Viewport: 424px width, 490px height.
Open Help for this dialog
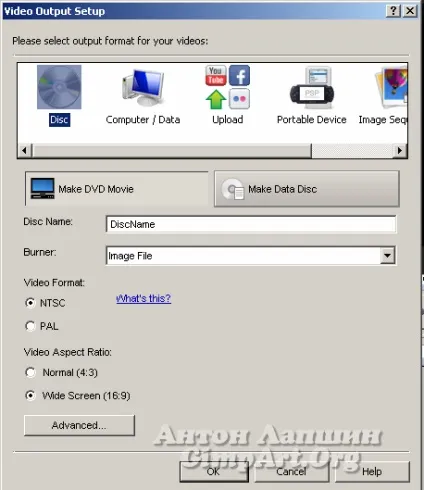coord(372,471)
